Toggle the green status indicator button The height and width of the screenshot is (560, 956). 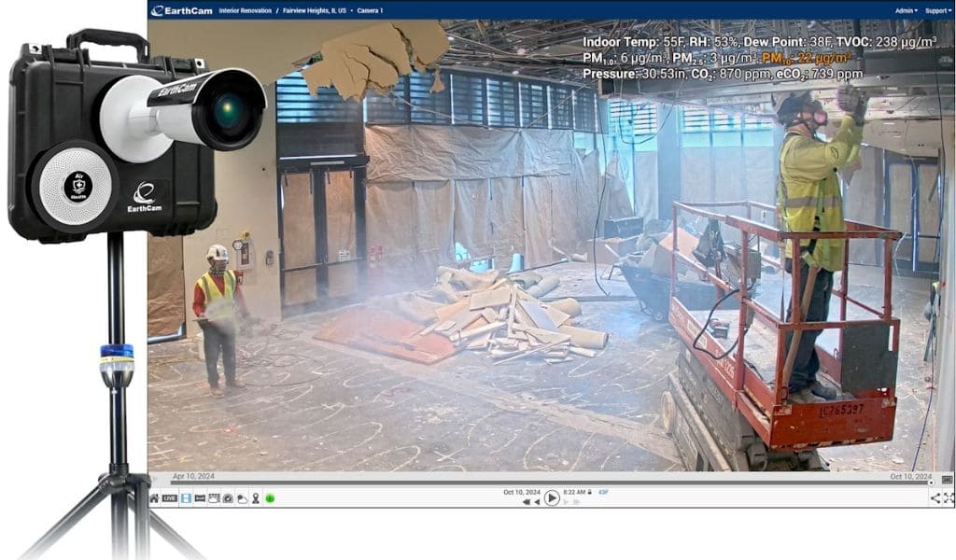click(x=270, y=498)
